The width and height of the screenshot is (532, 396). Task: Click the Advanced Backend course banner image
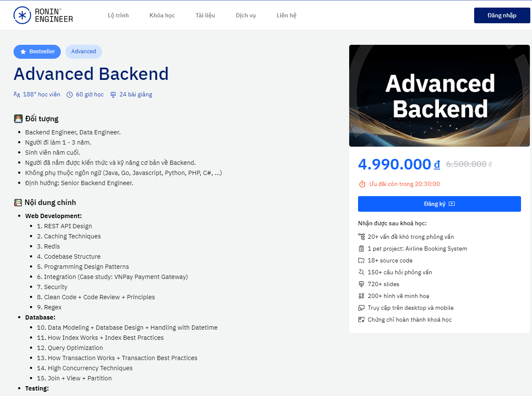pos(439,96)
